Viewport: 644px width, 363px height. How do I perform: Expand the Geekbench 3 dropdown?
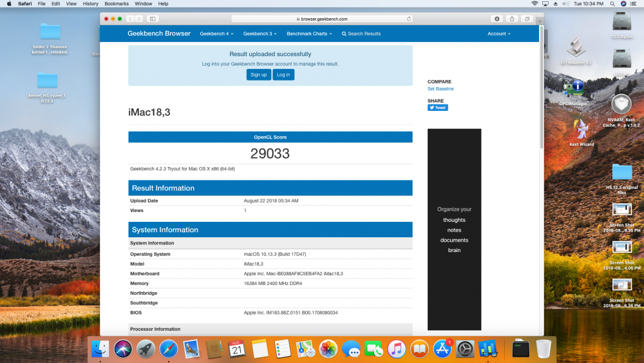[x=260, y=34]
